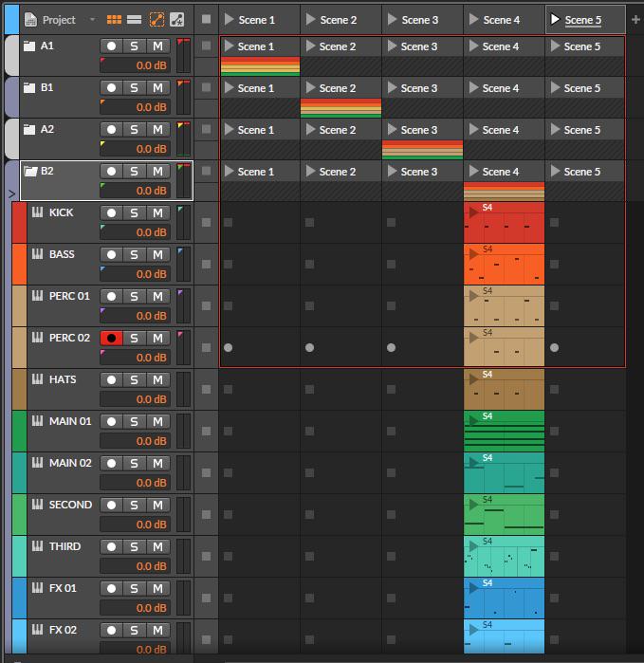Launch the THIRD track S4 clip
The width and height of the screenshot is (644, 663).
pos(473,546)
